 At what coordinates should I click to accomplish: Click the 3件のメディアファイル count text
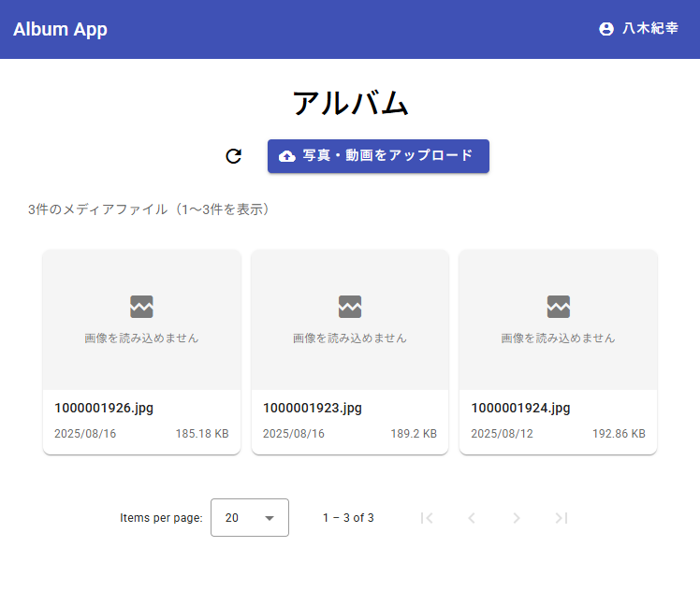pos(152,209)
